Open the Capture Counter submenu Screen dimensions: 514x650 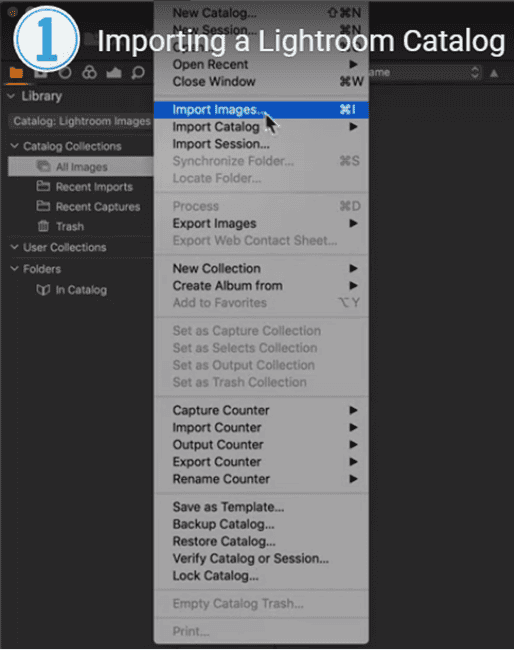click(261, 410)
